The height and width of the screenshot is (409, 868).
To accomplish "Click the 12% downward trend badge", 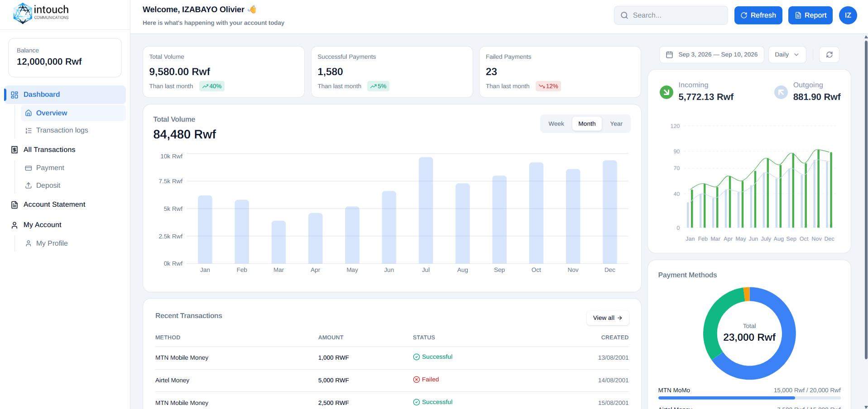I will 548,86.
